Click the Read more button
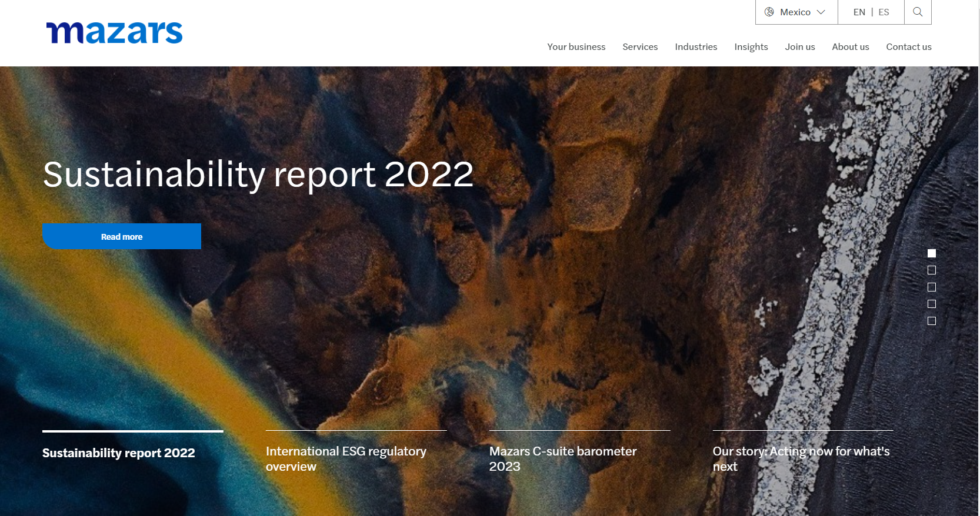 point(122,236)
